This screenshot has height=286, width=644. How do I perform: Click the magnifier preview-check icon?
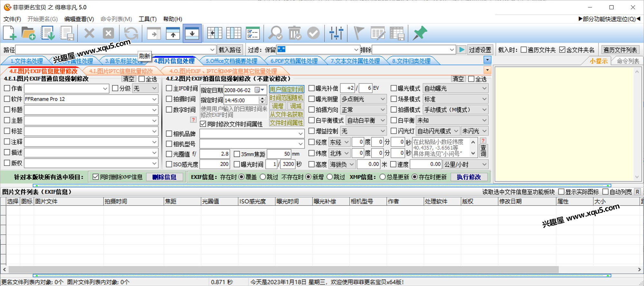(276, 33)
